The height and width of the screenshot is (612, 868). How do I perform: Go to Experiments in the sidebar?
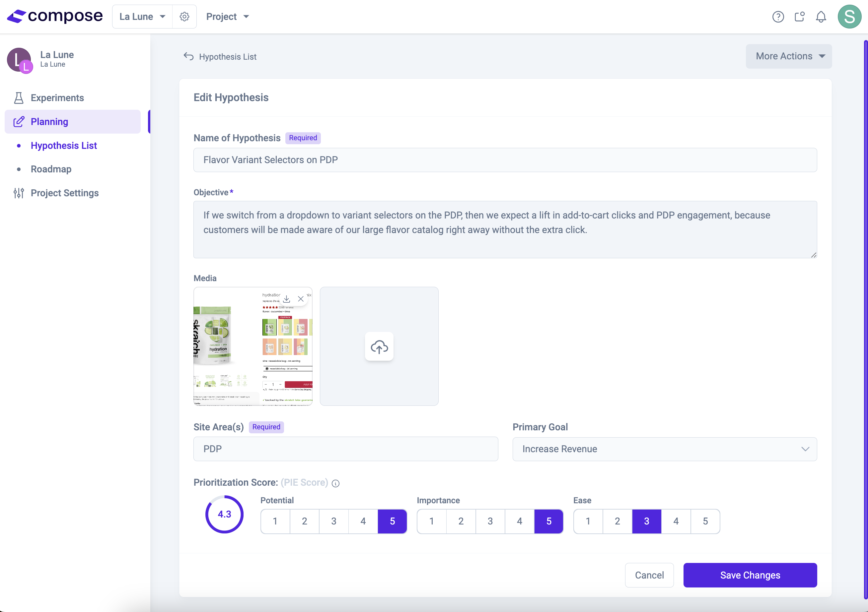coord(57,98)
